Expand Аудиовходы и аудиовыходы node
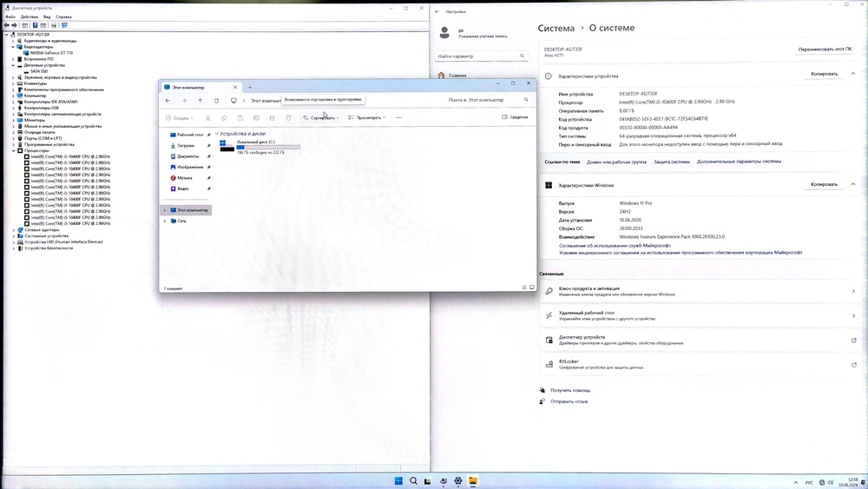Screen dimensions: 868x489 [13, 41]
